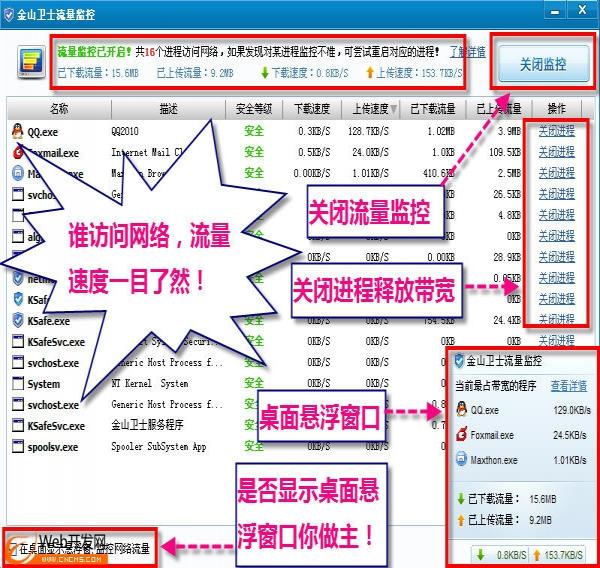Toggle the show desktop floating window checkbox
The image size is (600, 568).
(11, 549)
